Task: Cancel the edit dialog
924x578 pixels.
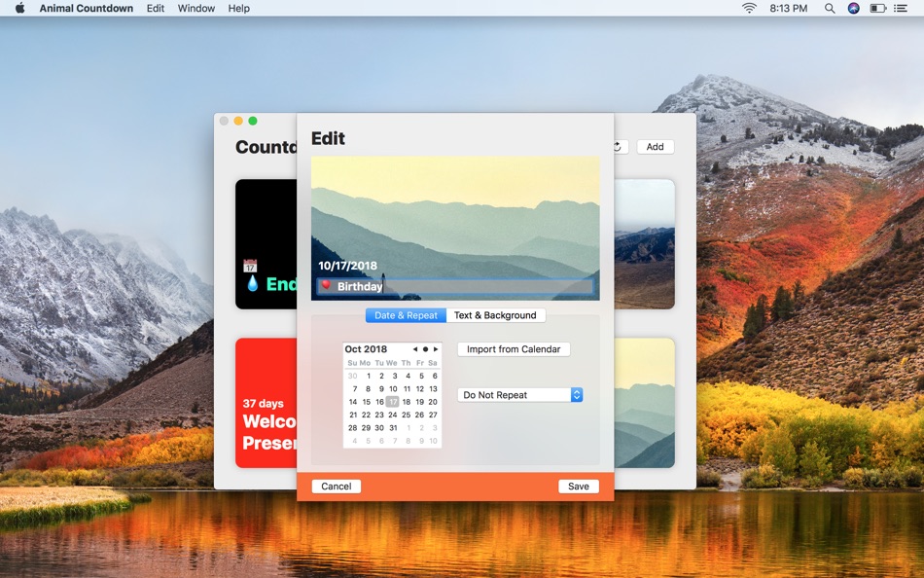Action: tap(337, 487)
